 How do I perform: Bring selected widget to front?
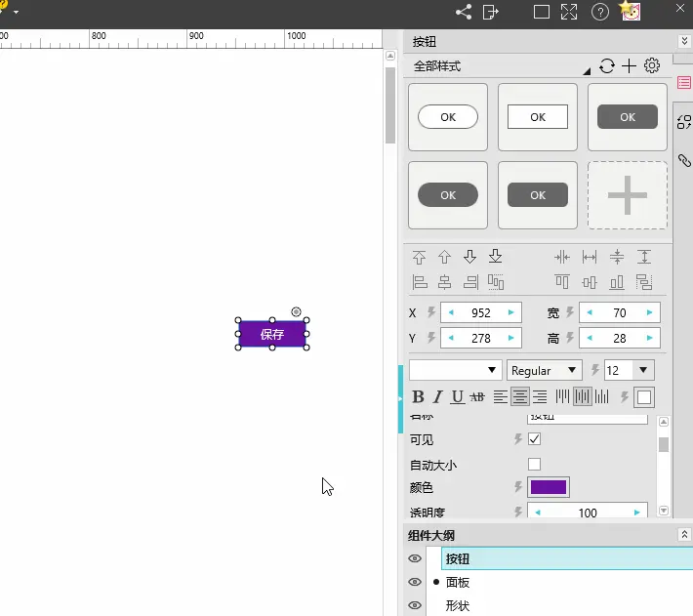click(419, 257)
